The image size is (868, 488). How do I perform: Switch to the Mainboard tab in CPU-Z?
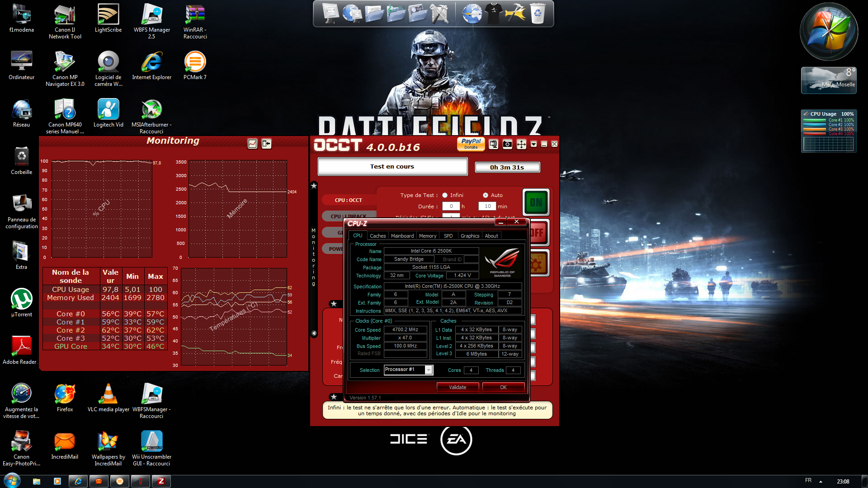click(x=402, y=236)
